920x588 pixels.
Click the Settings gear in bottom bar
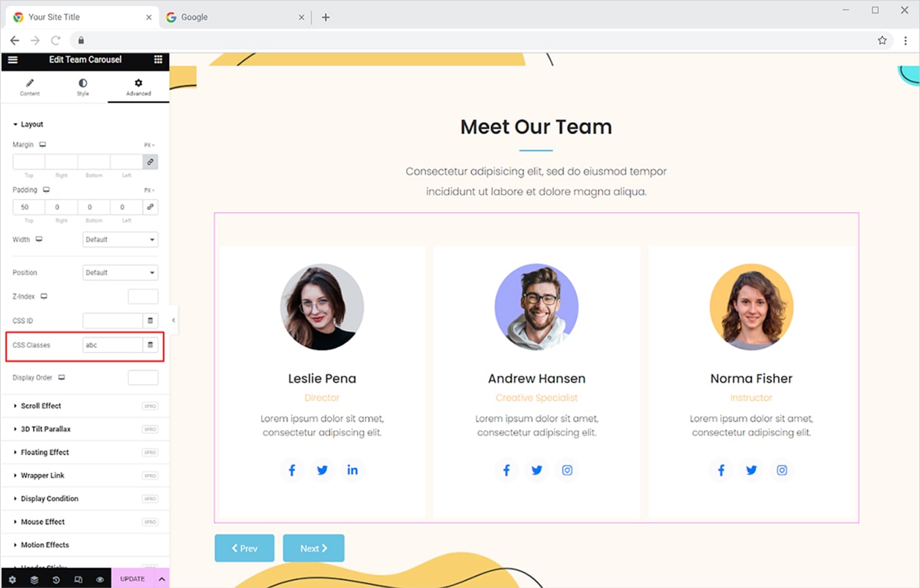click(x=12, y=579)
